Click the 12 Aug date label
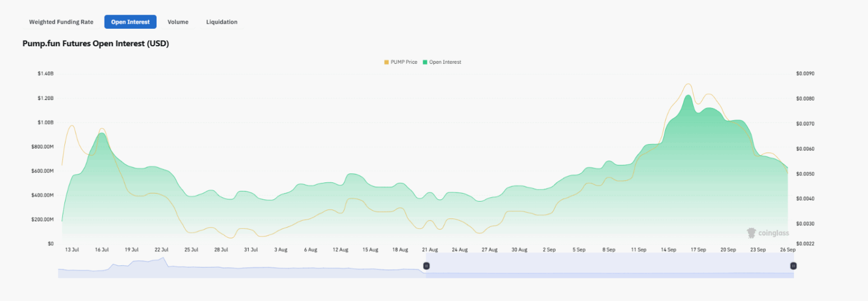868x301 pixels. pos(340,250)
